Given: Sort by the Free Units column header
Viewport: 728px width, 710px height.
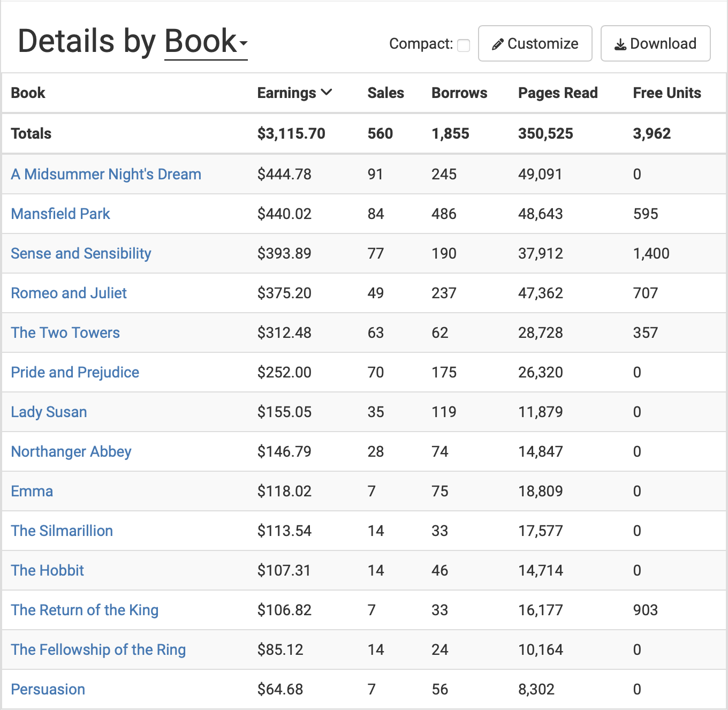Looking at the screenshot, I should (x=667, y=93).
